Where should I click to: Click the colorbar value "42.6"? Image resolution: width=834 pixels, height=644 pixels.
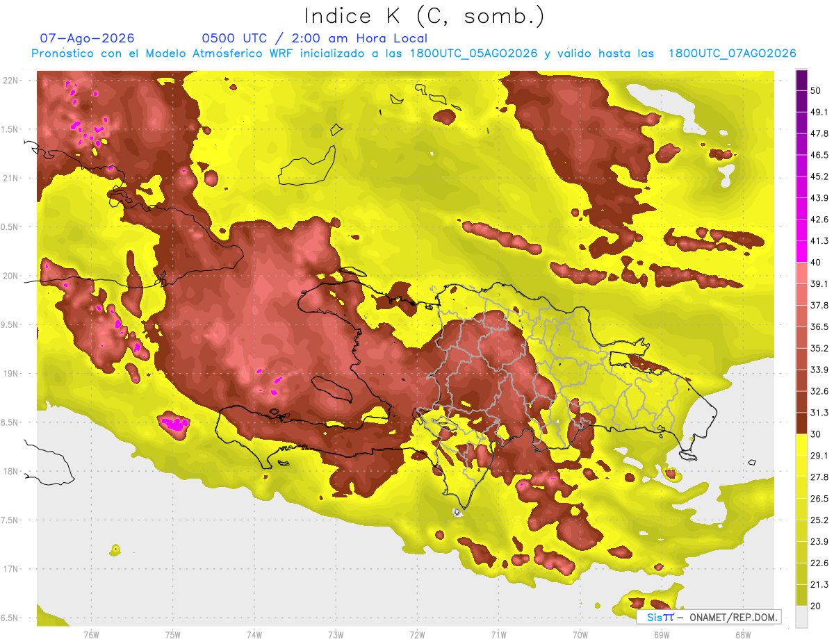(x=819, y=220)
